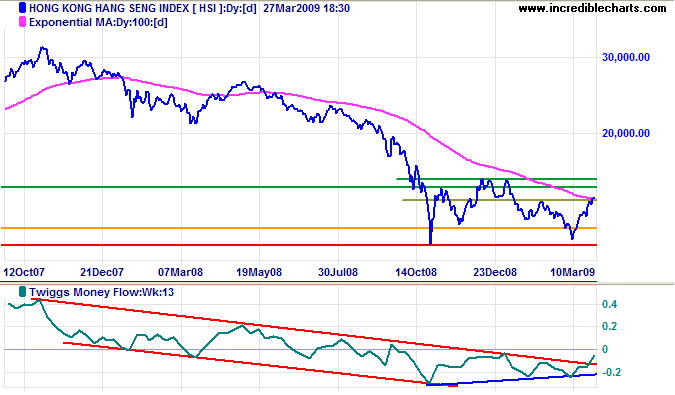Click the -0.2 money flow axis label
675x395 pixels.
(x=611, y=372)
